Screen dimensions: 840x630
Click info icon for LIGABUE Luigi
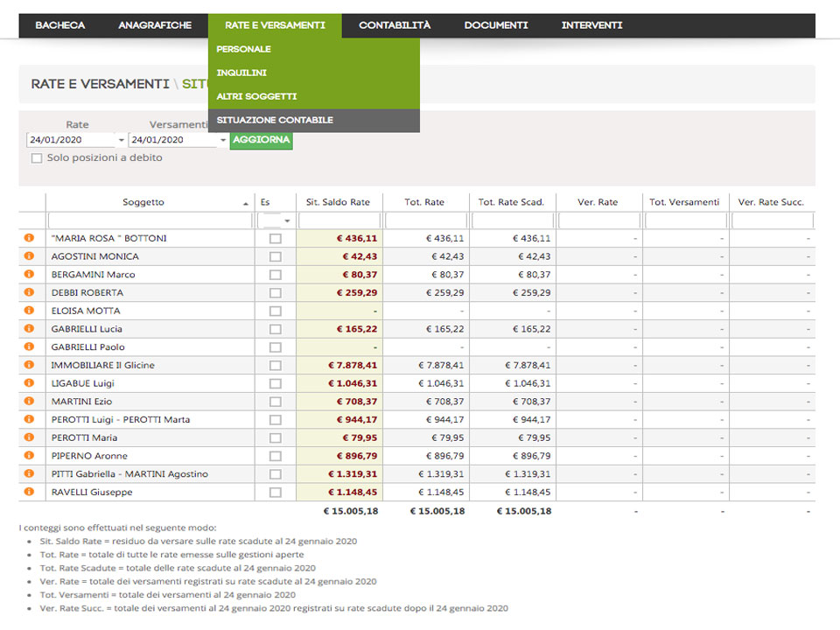pyautogui.click(x=29, y=383)
